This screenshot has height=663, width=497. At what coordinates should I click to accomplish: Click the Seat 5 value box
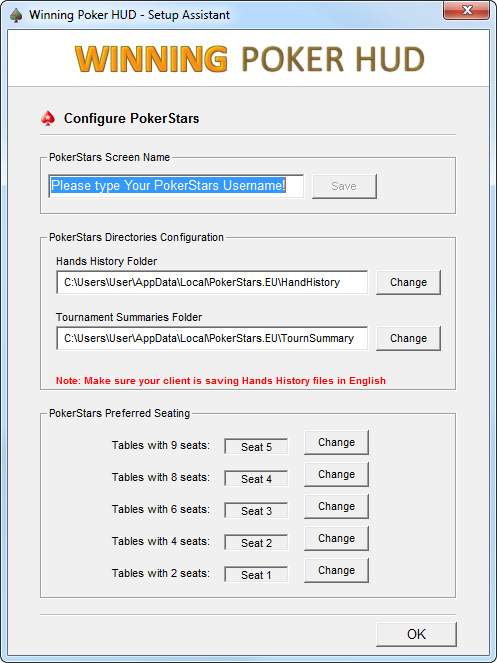256,447
